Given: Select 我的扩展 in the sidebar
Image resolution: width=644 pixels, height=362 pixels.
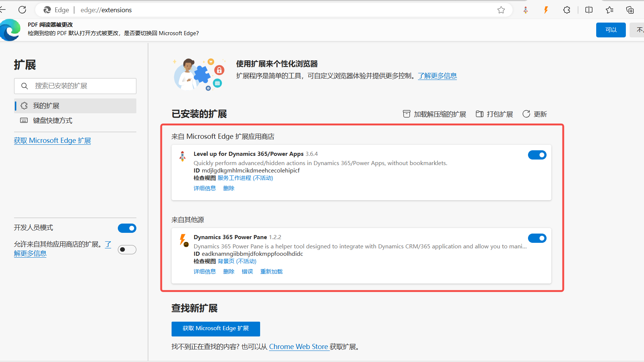Looking at the screenshot, I should tap(75, 106).
